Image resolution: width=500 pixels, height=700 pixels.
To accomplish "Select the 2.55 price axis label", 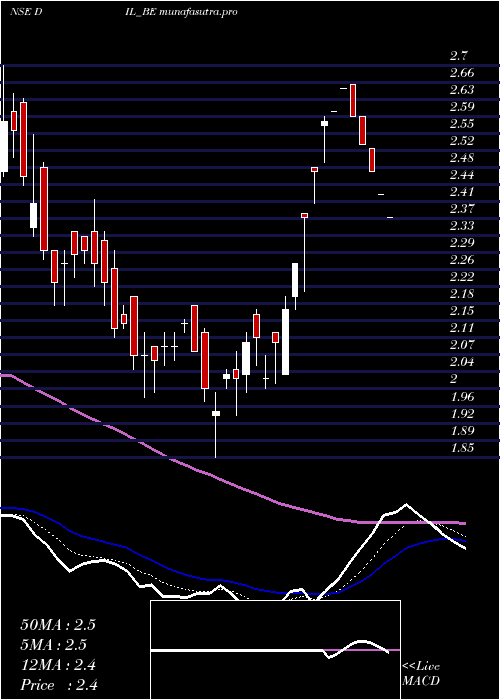I will click(x=462, y=124).
